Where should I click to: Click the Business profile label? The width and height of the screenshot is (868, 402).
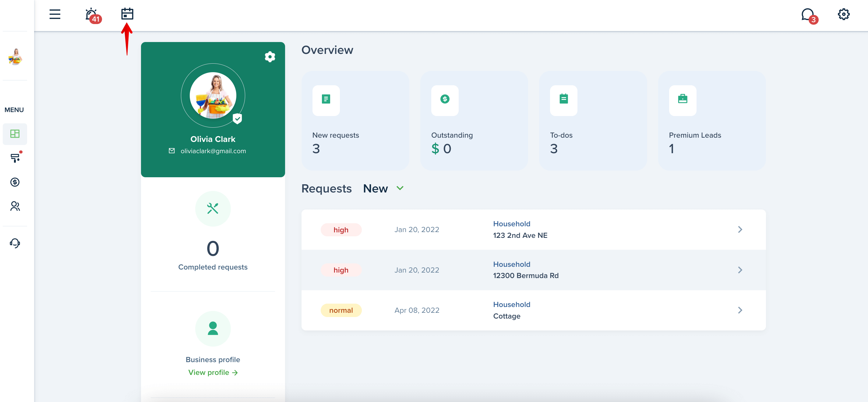pos(213,360)
